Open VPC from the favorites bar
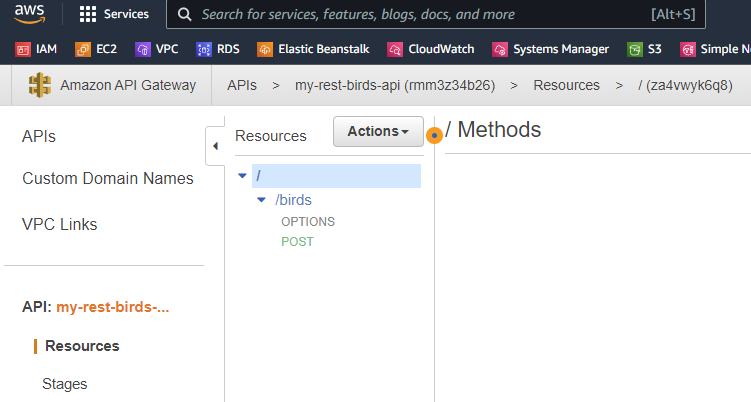Image resolution: width=751 pixels, height=402 pixels. pos(167,49)
